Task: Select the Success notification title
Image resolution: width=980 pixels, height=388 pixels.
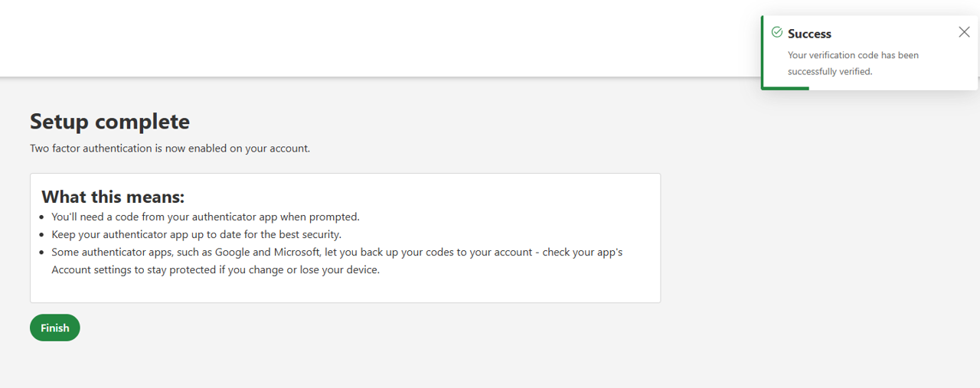Action: click(x=809, y=34)
